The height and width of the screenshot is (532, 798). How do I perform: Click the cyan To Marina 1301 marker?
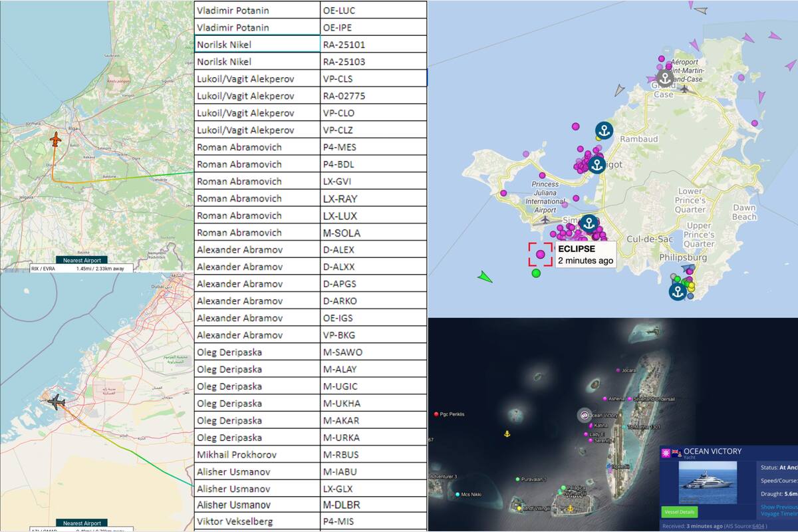click(x=624, y=426)
